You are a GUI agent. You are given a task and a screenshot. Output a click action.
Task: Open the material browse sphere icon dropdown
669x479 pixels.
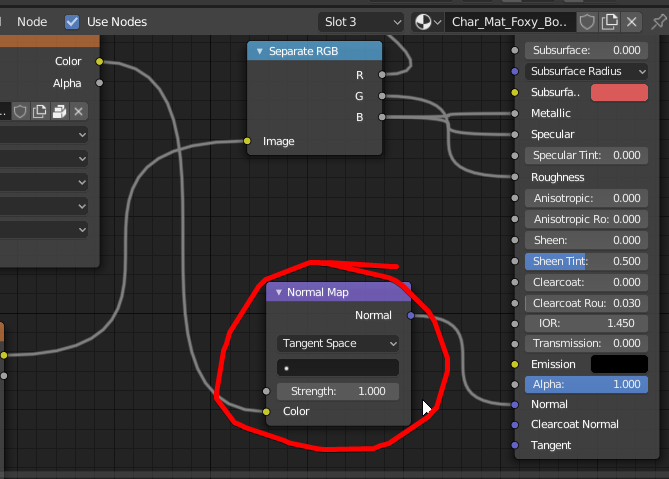[x=428, y=22]
